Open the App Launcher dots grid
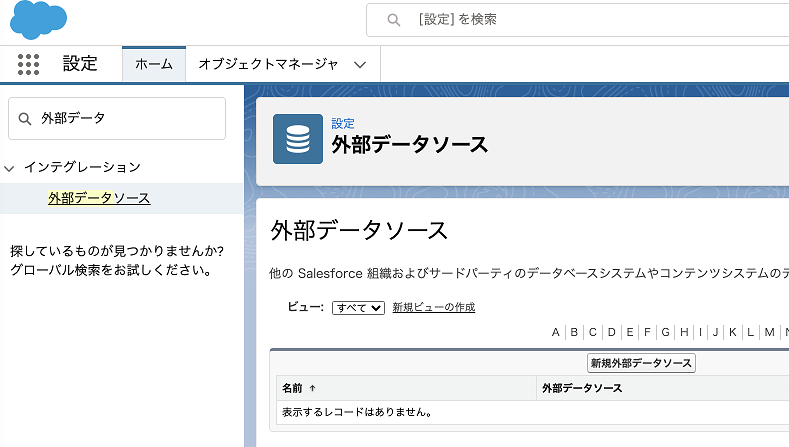Image resolution: width=789 pixels, height=447 pixels. (28, 64)
